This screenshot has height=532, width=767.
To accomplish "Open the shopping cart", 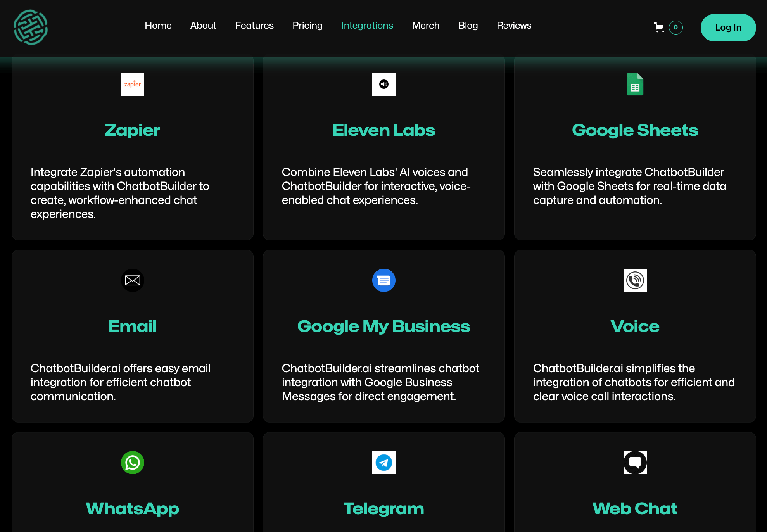I will point(659,28).
